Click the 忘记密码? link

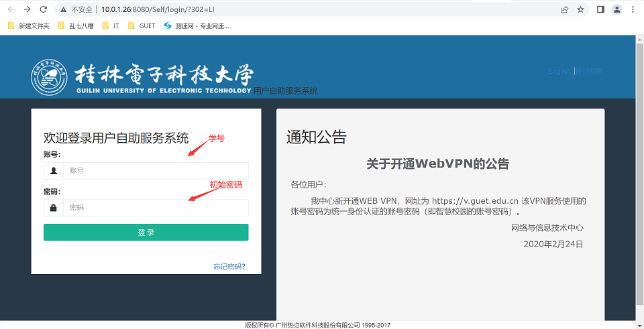point(229,267)
